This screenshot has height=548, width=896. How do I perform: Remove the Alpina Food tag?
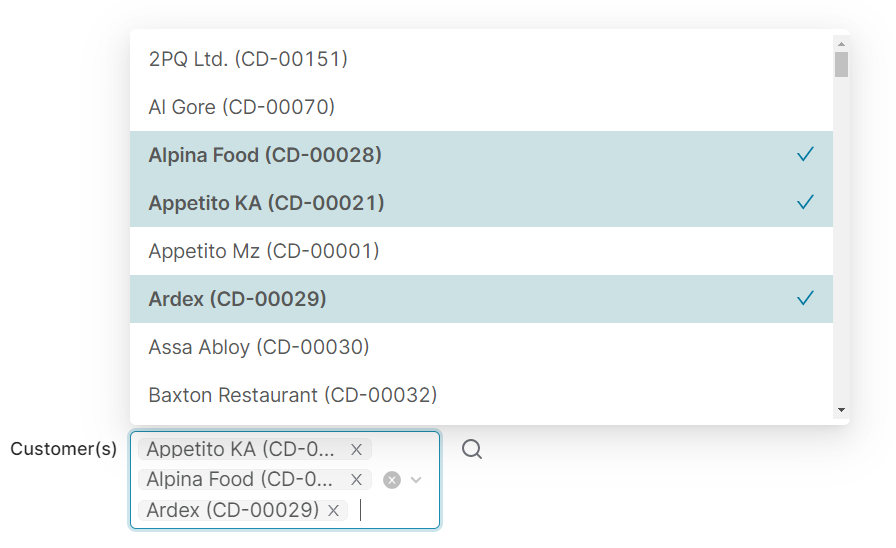pyautogui.click(x=356, y=480)
